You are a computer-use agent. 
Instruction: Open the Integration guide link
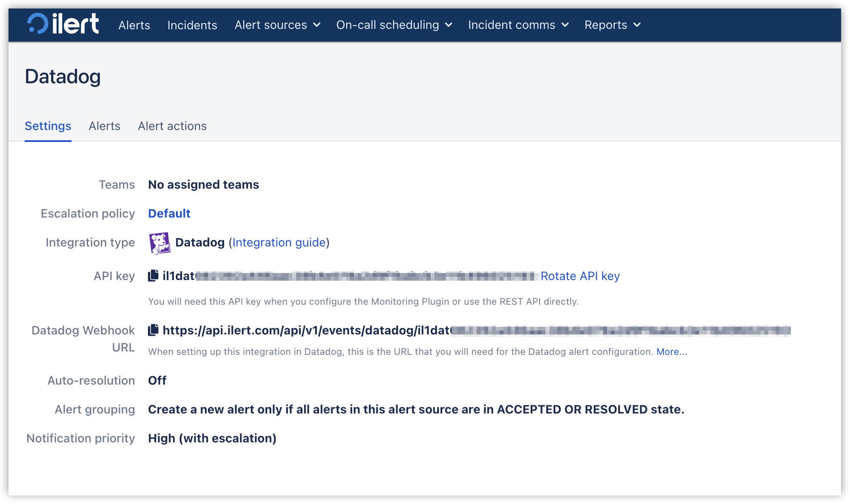(279, 243)
